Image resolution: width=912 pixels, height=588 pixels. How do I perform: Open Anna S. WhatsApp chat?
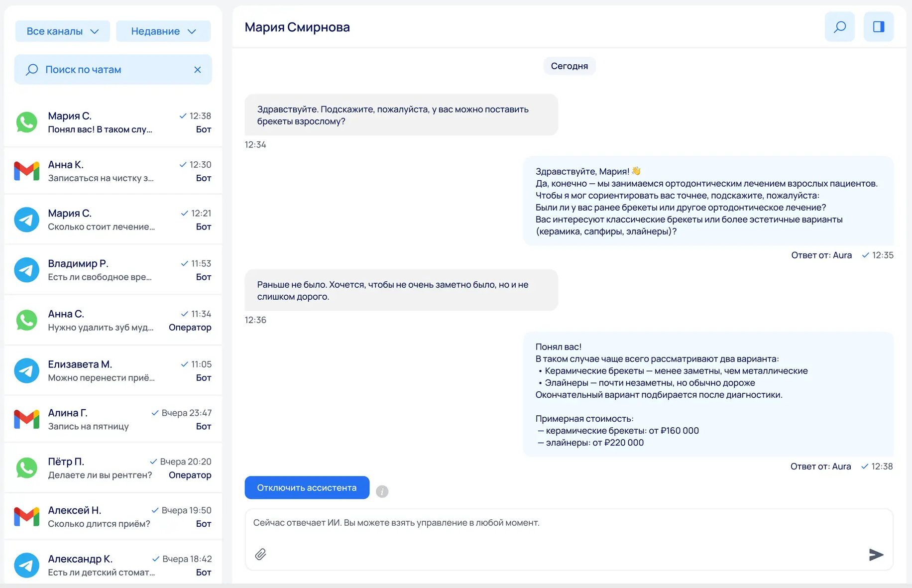113,320
